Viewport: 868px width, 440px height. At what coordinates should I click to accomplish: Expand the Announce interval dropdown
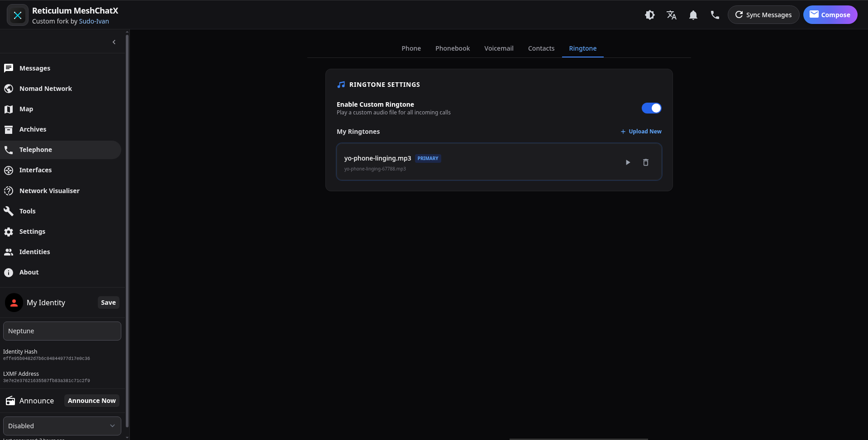62,426
